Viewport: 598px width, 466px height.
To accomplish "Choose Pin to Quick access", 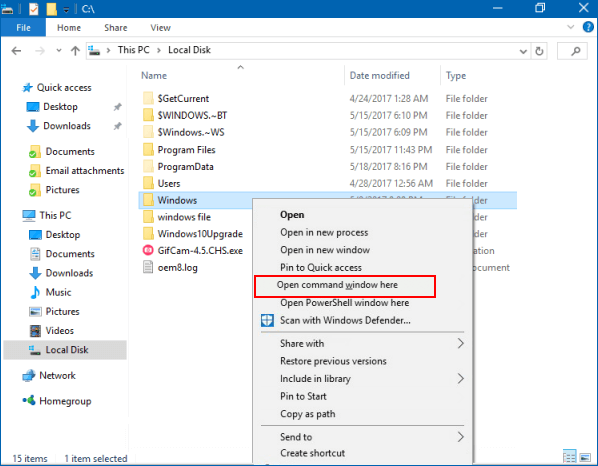I will 321,268.
